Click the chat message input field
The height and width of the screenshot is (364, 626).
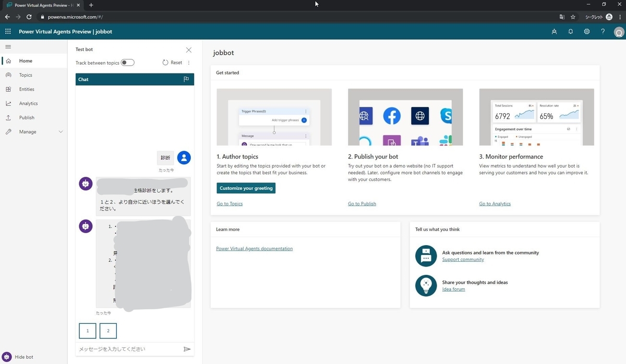pos(129,349)
